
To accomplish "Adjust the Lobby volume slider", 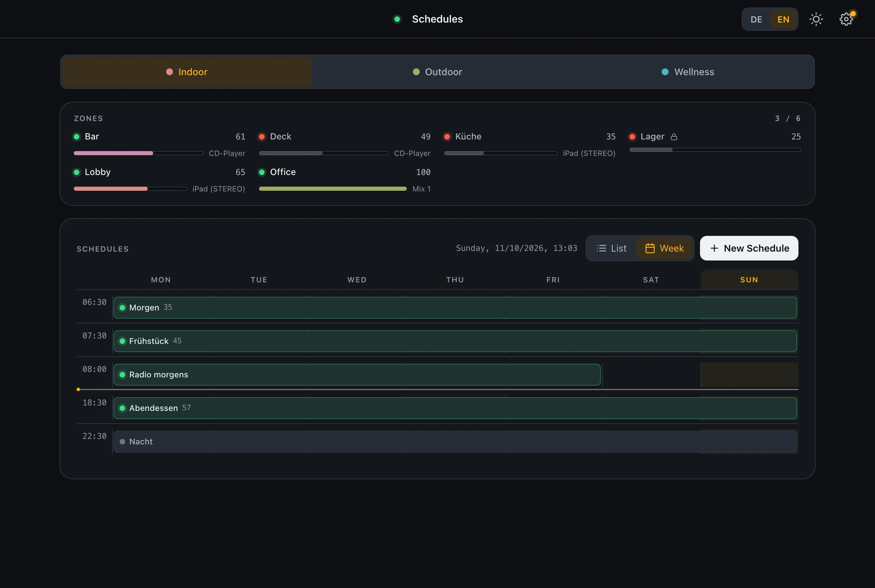I will [130, 189].
